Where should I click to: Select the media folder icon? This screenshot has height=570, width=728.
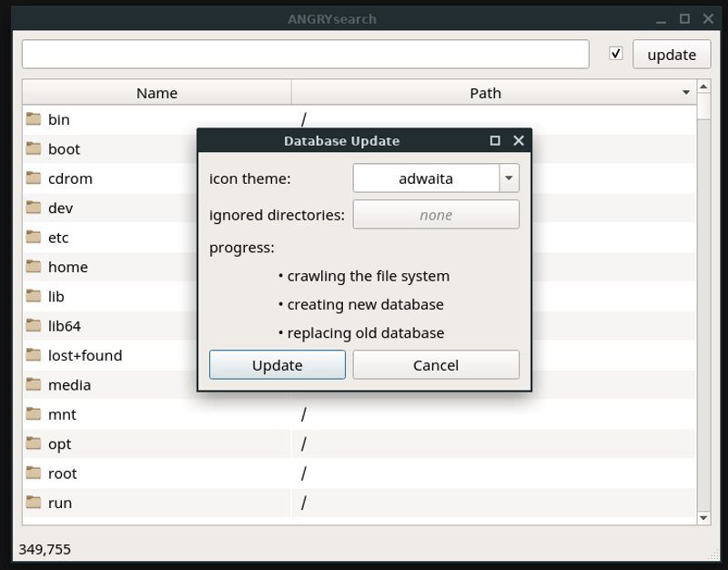click(x=34, y=384)
